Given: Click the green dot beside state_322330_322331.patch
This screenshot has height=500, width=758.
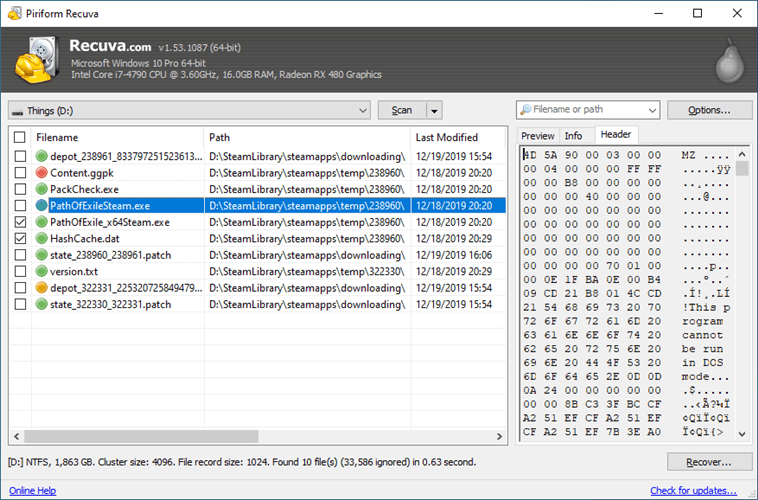Looking at the screenshot, I should [x=42, y=304].
